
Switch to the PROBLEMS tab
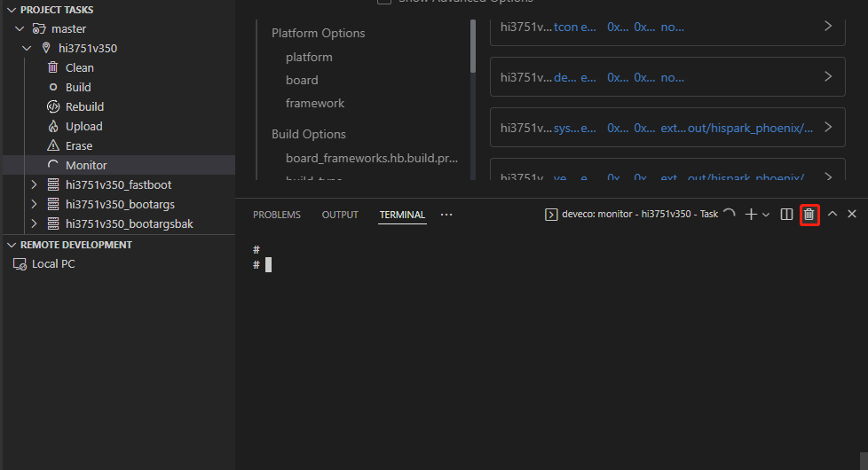(x=276, y=215)
